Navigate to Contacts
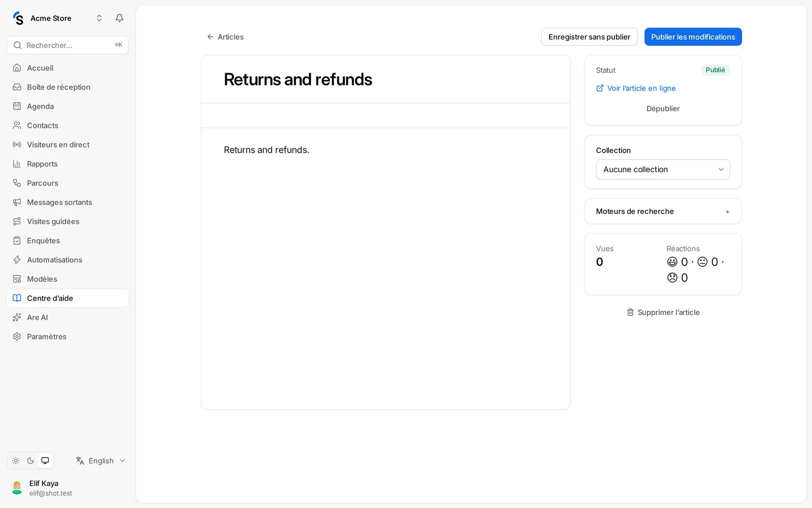 click(x=67, y=125)
